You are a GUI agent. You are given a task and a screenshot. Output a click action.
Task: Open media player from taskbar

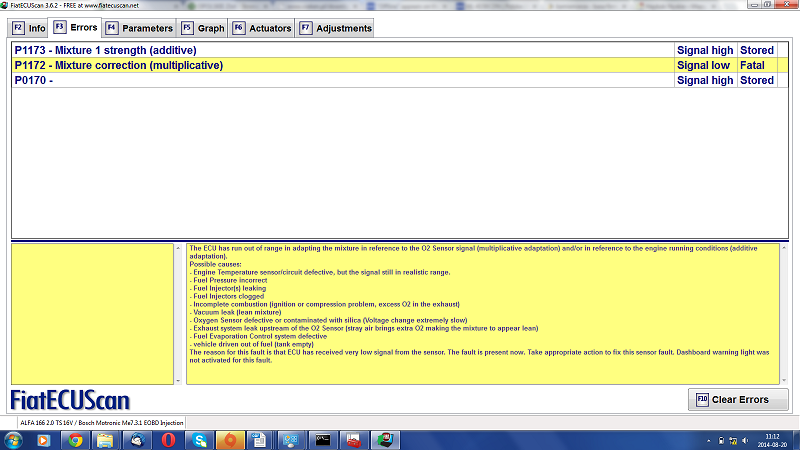coord(43,440)
